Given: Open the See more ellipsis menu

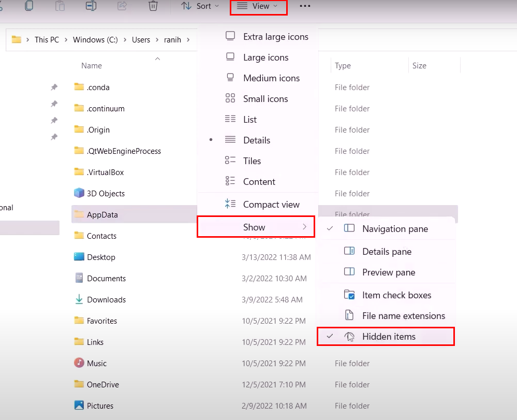Looking at the screenshot, I should click(x=305, y=6).
